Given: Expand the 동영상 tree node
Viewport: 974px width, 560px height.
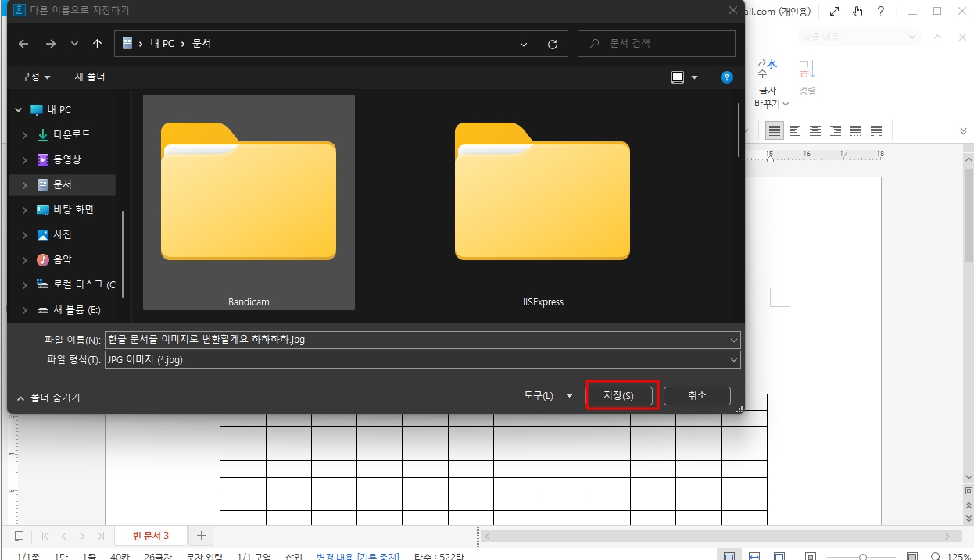Looking at the screenshot, I should (25, 160).
